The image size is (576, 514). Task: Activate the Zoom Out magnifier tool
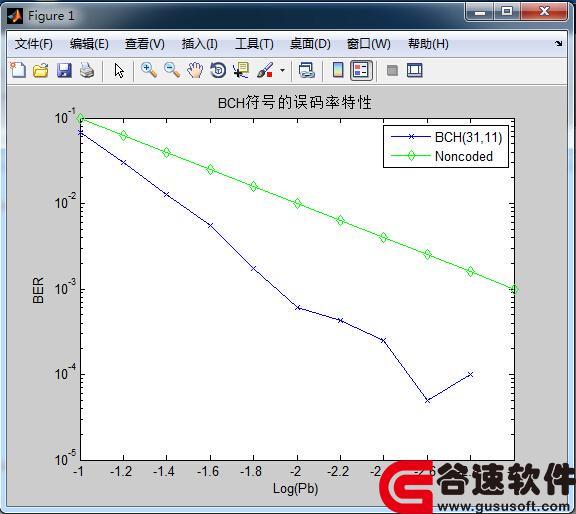172,70
